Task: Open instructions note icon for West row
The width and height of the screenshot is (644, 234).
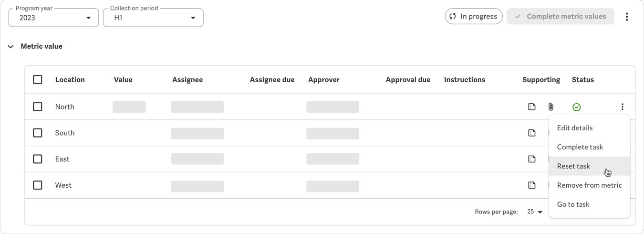Action: point(532,185)
